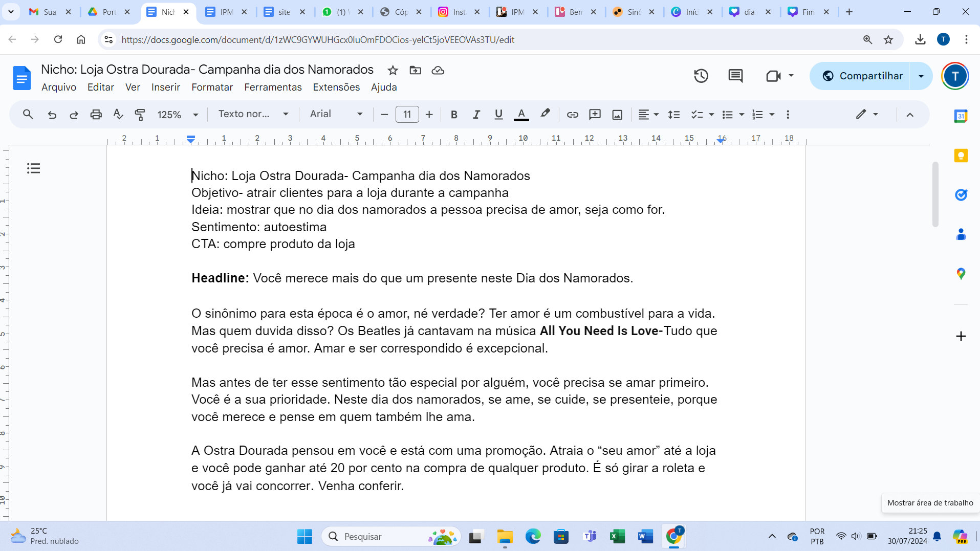Open the Arial font dropdown
The width and height of the screenshot is (980, 551).
336,114
